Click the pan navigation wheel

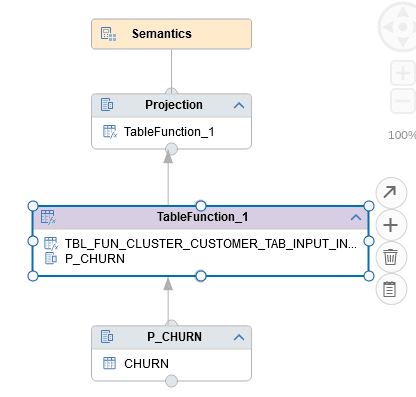coord(402,27)
